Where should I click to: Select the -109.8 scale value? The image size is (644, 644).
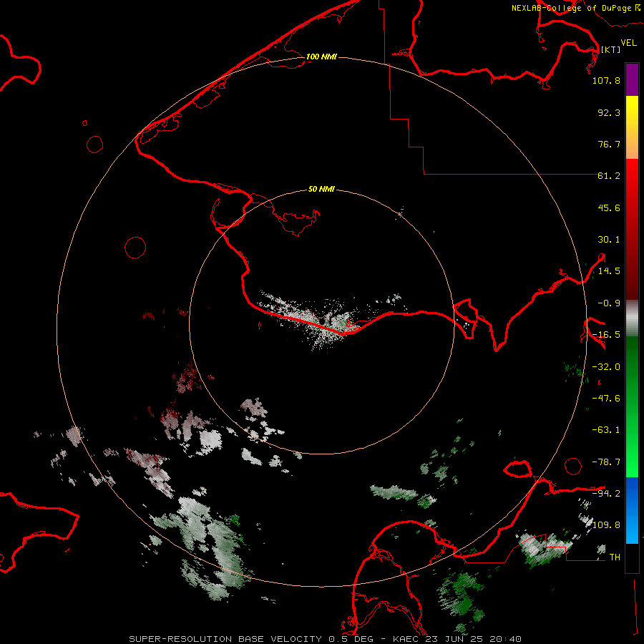[x=604, y=525]
